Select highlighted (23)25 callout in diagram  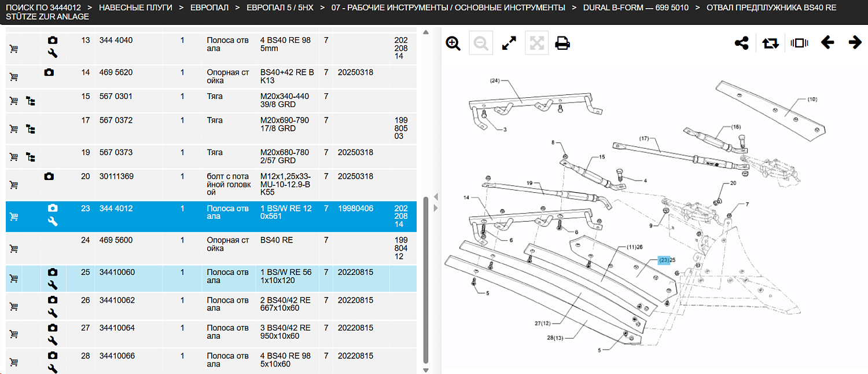(x=667, y=260)
